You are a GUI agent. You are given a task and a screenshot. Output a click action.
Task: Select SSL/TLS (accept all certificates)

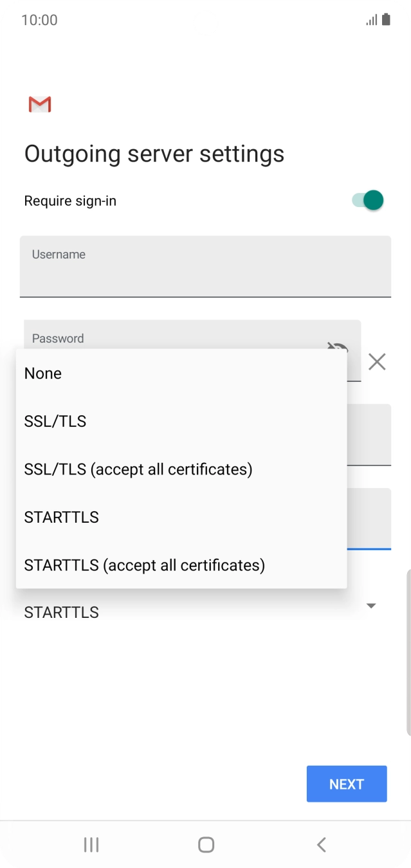(137, 469)
